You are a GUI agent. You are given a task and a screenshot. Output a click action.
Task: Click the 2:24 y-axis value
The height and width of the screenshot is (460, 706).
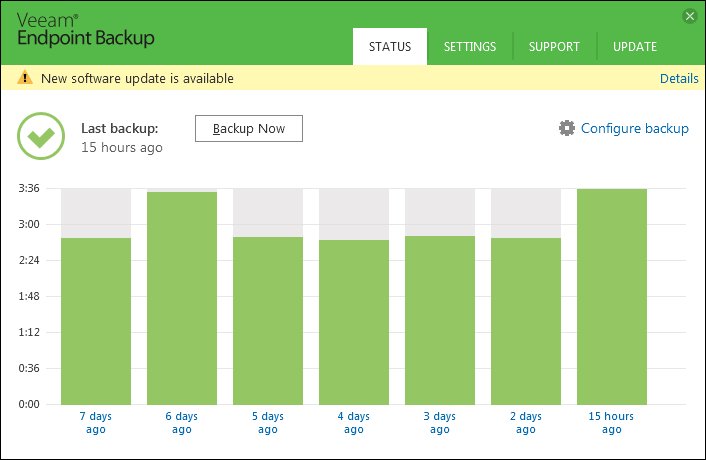(x=29, y=260)
